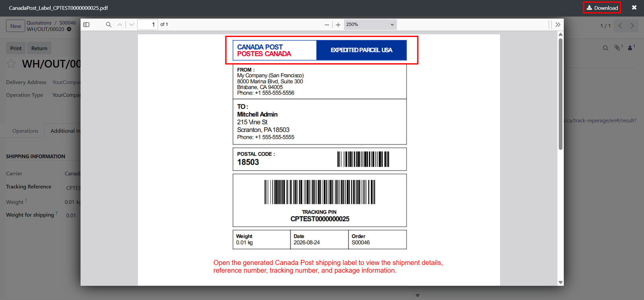Click the 1 / 1 record pager counter
Image resolution: width=644 pixels, height=300 pixels.
(605, 26)
